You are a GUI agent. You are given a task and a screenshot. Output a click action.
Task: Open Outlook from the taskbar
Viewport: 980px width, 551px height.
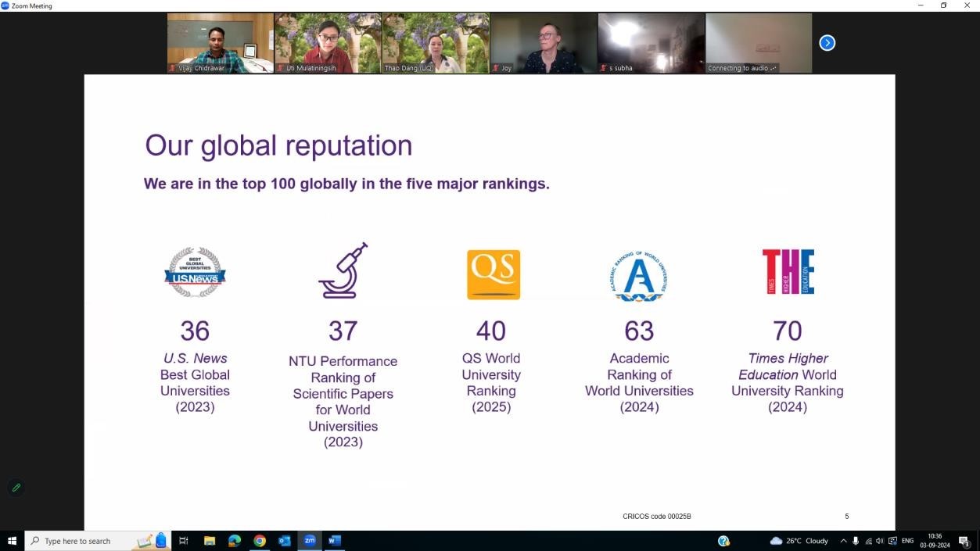(285, 541)
